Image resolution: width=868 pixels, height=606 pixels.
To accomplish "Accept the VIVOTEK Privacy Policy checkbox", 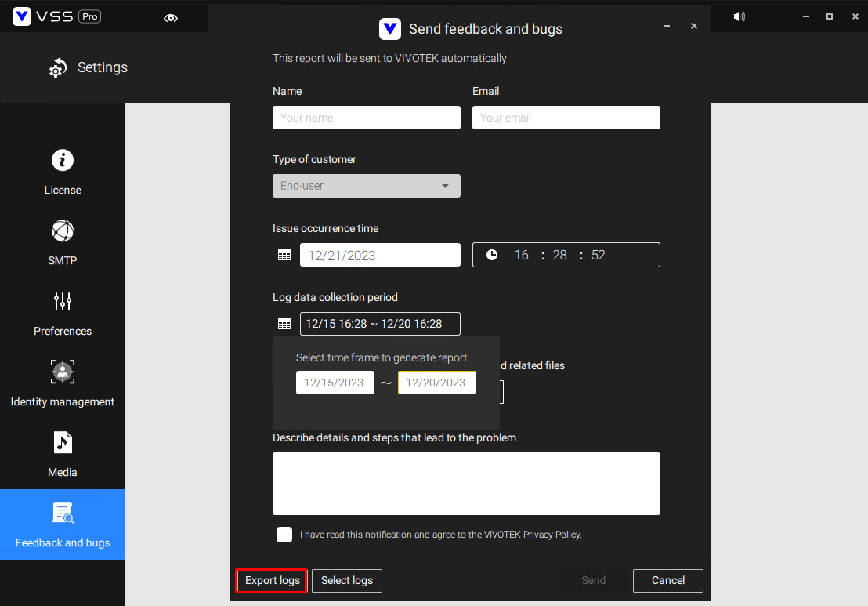I will (284, 534).
